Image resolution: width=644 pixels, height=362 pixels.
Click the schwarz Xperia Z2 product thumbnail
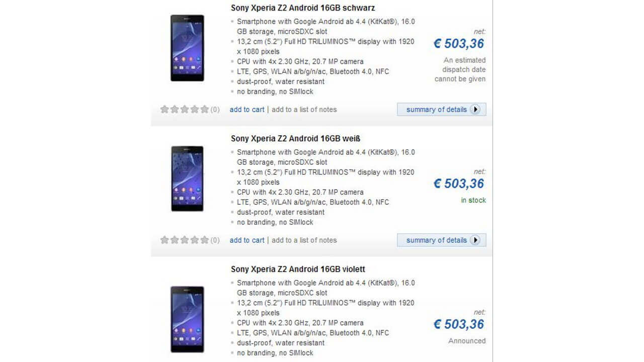[x=187, y=48]
